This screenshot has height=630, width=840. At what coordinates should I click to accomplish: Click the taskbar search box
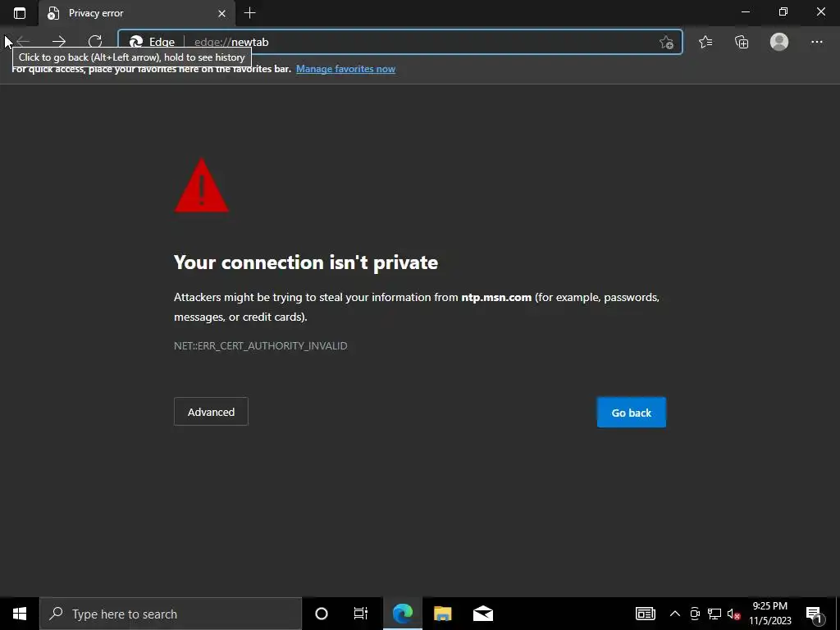(x=171, y=614)
